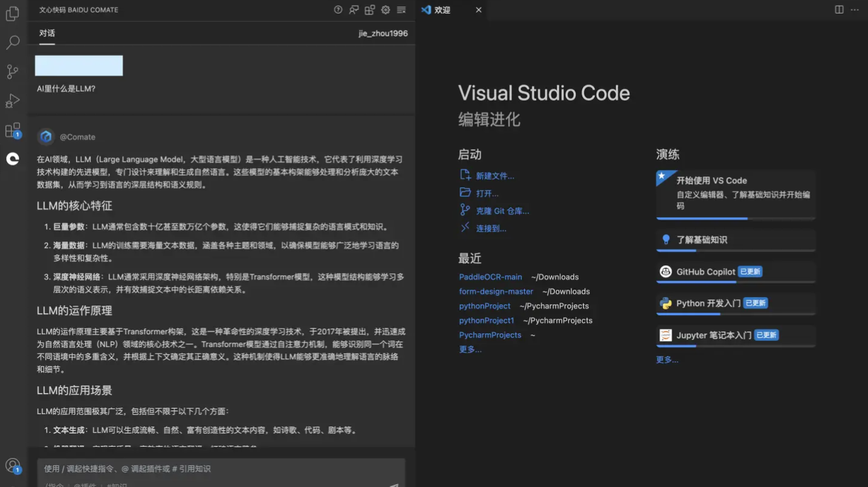The height and width of the screenshot is (487, 868).
Task: Click the 连接到 link
Action: point(491,229)
